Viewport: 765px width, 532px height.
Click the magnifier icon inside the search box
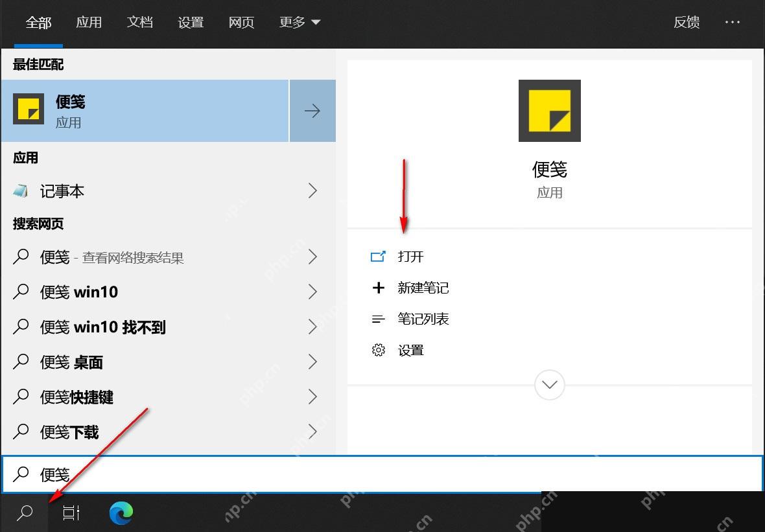point(21,474)
